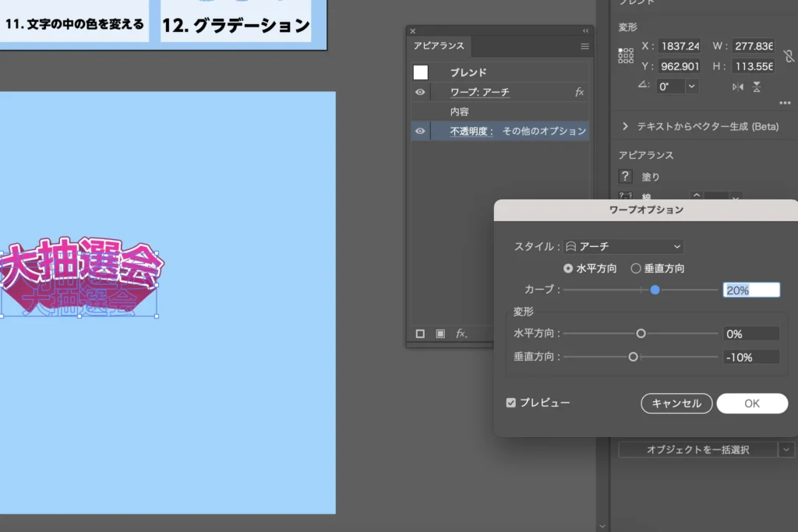Uncheck the Preview checkbox
Screen dimensions: 798x532
511,403
